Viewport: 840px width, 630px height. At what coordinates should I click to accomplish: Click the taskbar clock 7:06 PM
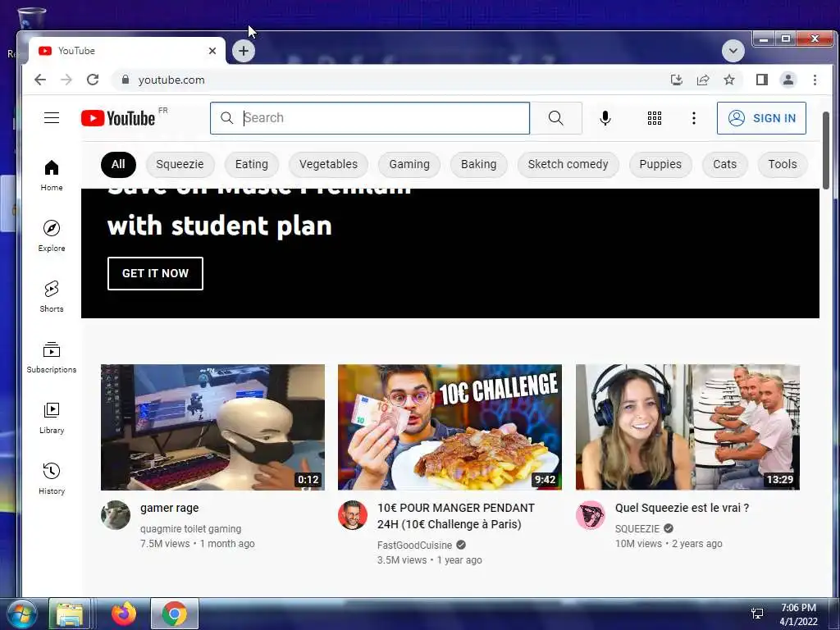point(798,608)
